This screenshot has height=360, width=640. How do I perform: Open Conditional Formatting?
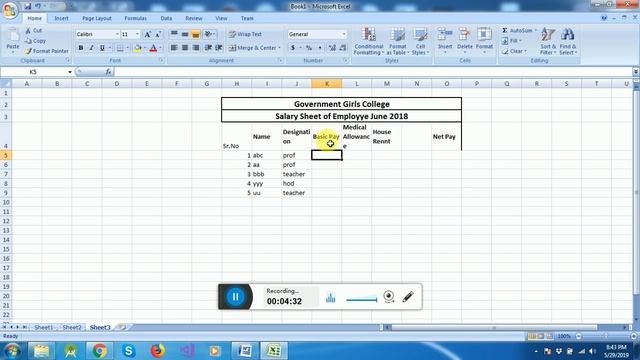tap(369, 41)
